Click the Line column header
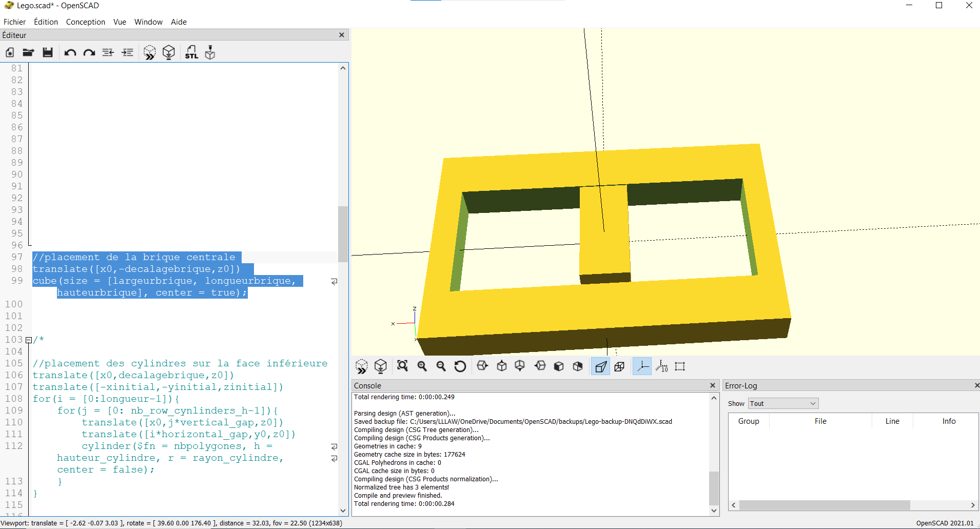980x529 pixels. pos(892,421)
